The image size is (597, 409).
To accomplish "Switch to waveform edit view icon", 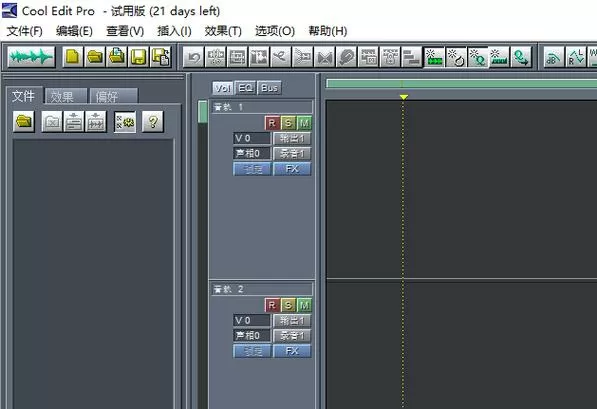I will (31, 57).
